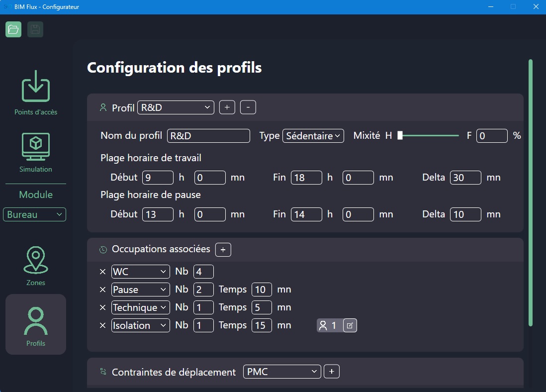Screen dimensions: 546x392
Task: Edit persons for the Isolation occupation
Action: click(x=350, y=325)
